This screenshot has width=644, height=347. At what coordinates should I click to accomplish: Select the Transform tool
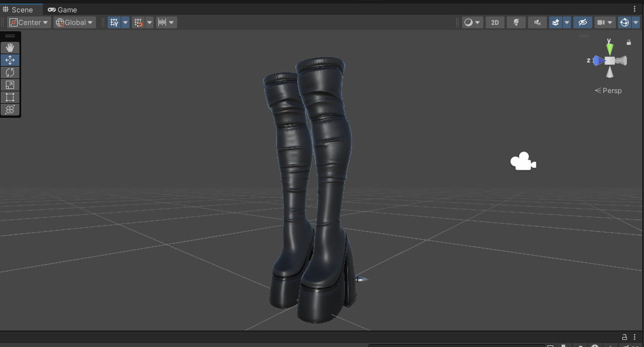click(10, 110)
